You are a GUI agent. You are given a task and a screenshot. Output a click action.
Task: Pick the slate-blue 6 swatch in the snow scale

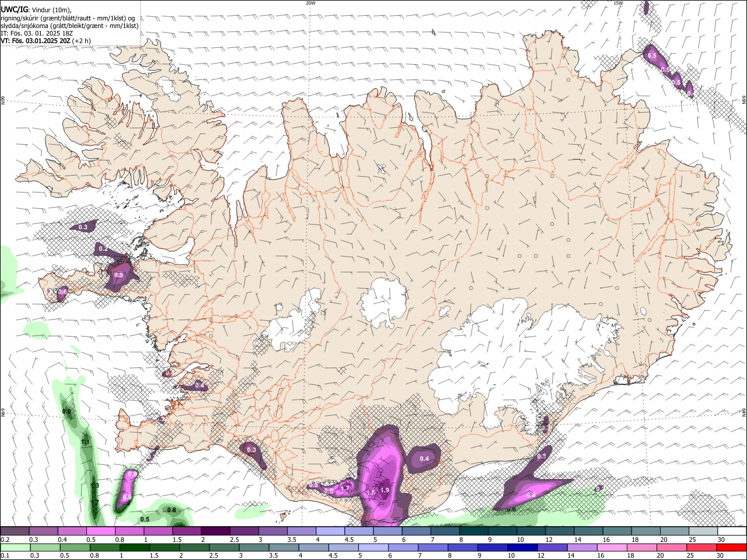click(x=416, y=531)
